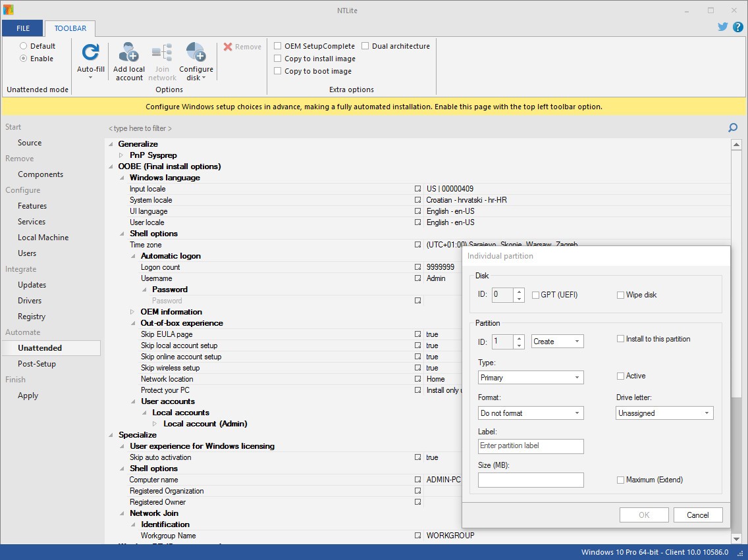Click the Size (MB) input field

point(531,480)
